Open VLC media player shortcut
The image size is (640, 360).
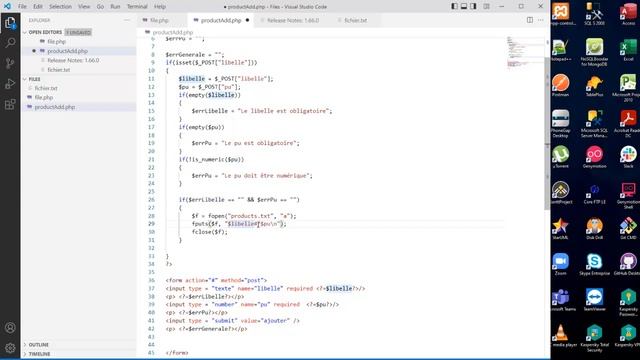(562, 336)
